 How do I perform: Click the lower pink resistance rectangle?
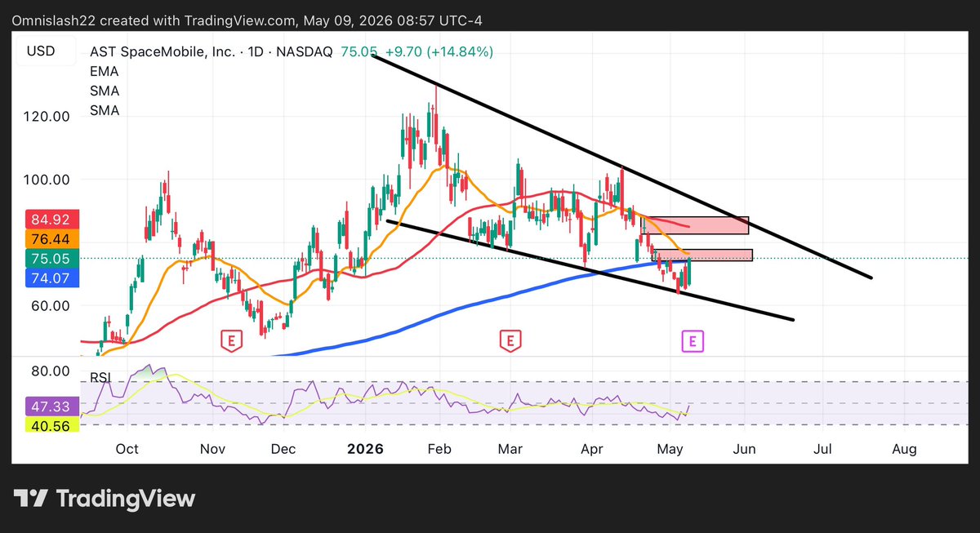(702, 255)
